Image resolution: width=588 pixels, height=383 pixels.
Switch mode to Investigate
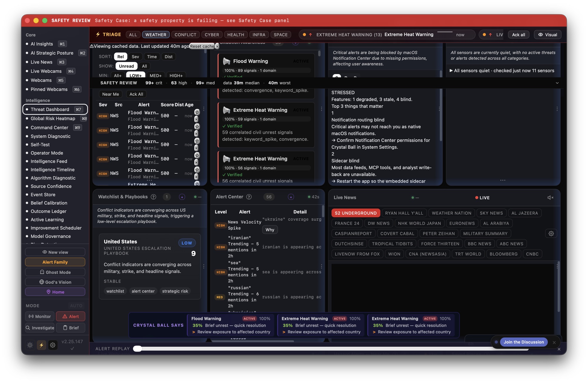point(40,328)
